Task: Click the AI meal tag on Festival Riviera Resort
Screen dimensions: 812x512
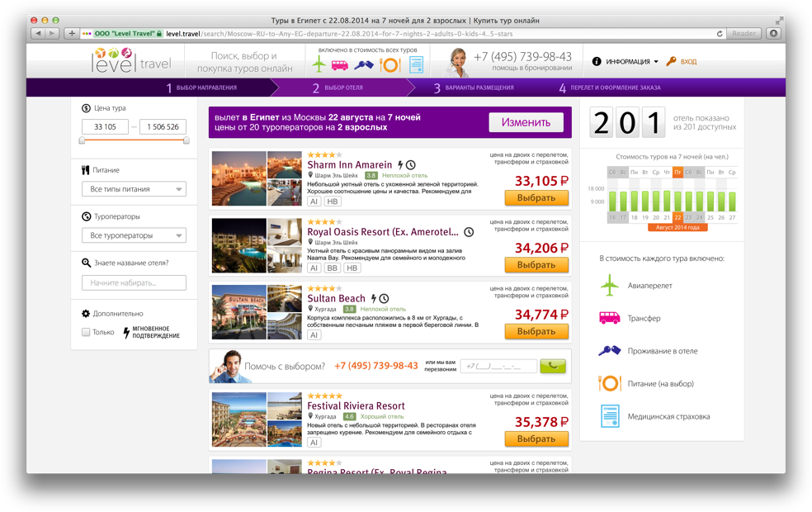Action: pos(314,443)
